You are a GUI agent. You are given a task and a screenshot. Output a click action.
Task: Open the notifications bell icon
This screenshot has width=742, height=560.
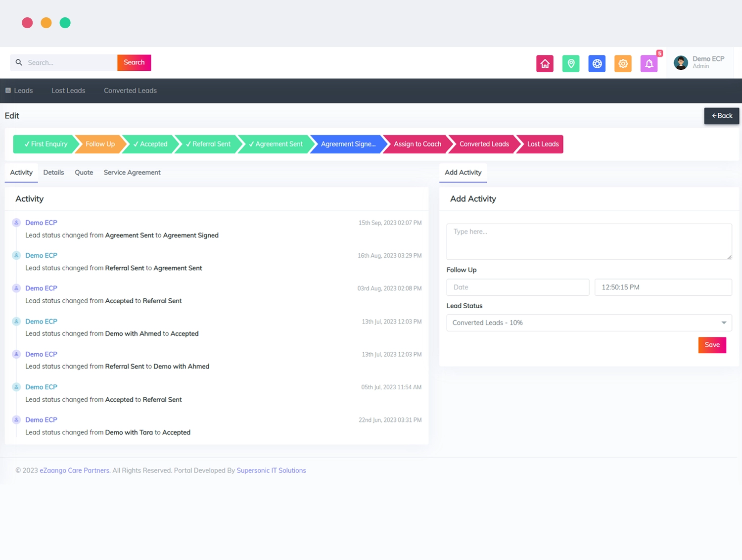click(x=649, y=64)
